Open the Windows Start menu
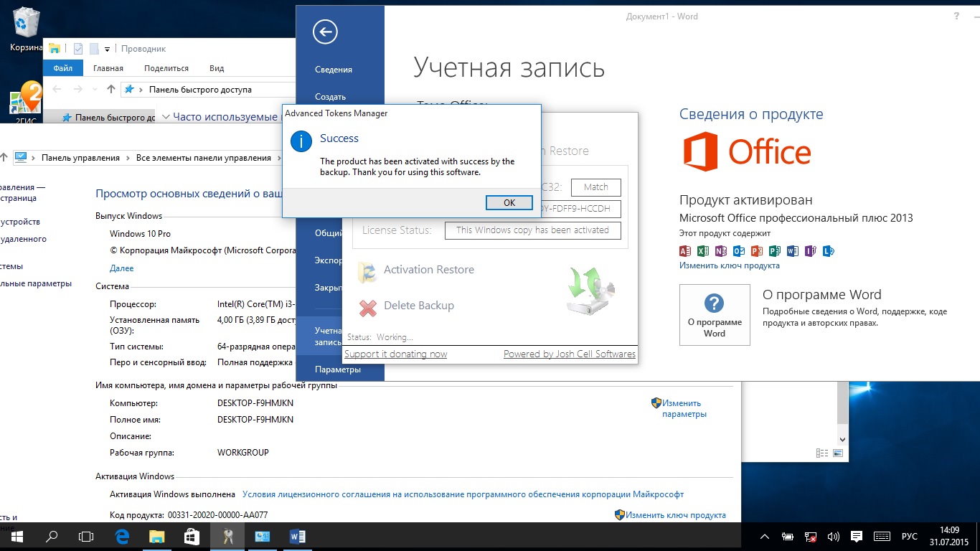The height and width of the screenshot is (551, 980). (x=17, y=536)
